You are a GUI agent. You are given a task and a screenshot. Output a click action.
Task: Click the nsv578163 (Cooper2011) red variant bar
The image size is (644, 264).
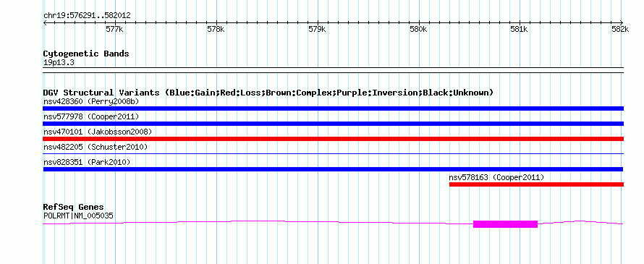pyautogui.click(x=536, y=184)
